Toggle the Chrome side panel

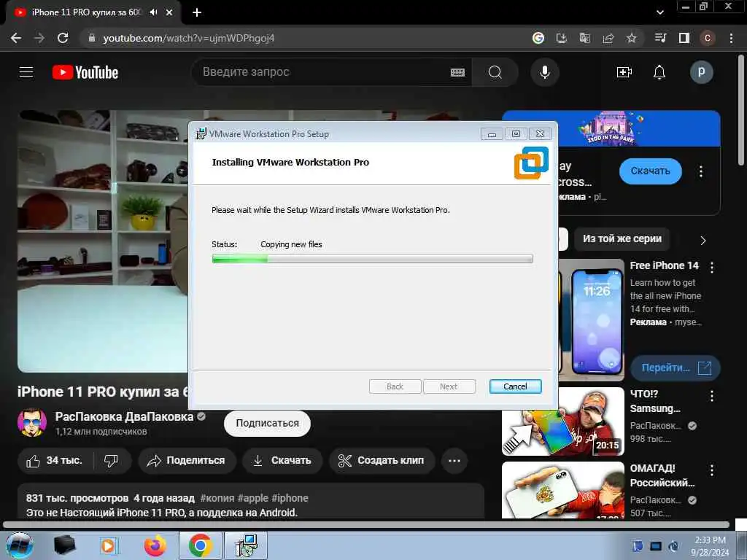[684, 38]
